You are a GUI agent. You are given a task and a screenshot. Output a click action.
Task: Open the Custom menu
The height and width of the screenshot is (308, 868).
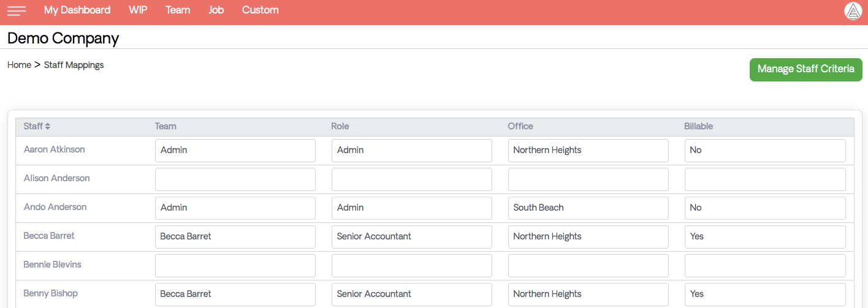click(x=261, y=10)
